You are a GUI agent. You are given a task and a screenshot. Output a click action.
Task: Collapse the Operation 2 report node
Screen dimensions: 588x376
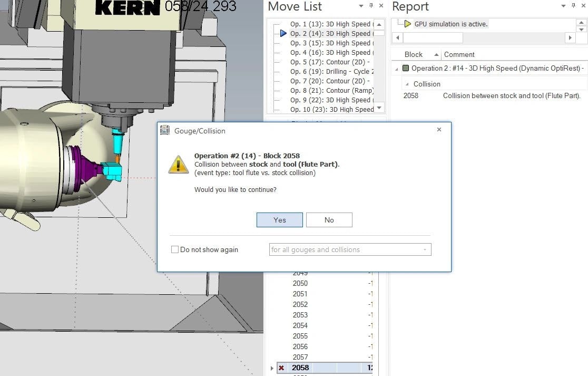point(396,69)
